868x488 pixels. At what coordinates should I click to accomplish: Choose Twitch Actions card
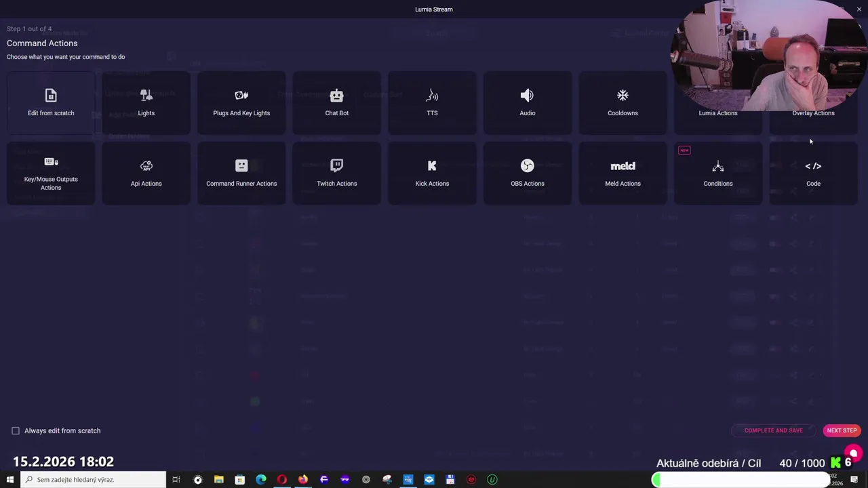pyautogui.click(x=336, y=174)
